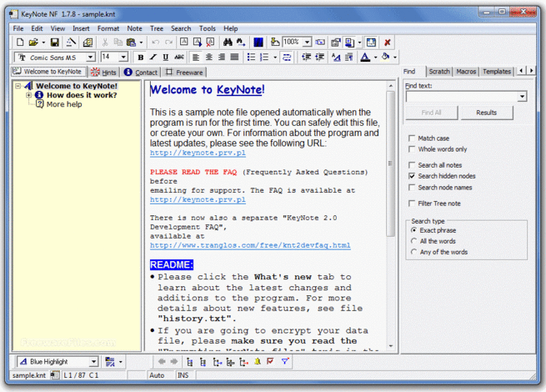This screenshot has height=392, width=546.
Task: Select Any of the words radio button
Action: pyautogui.click(x=413, y=252)
